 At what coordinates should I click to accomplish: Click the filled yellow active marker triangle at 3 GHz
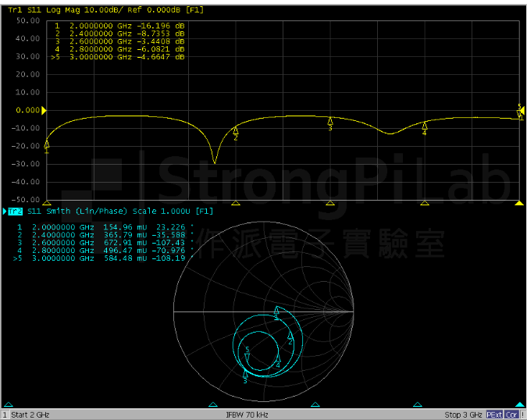coord(519,203)
